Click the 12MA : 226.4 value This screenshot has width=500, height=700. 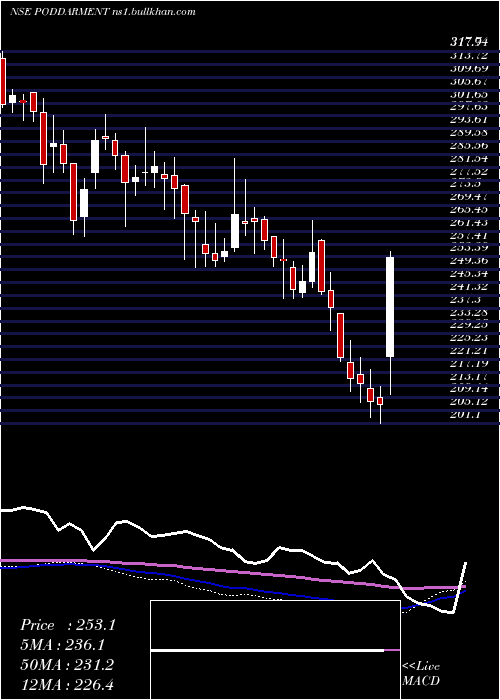click(x=68, y=684)
